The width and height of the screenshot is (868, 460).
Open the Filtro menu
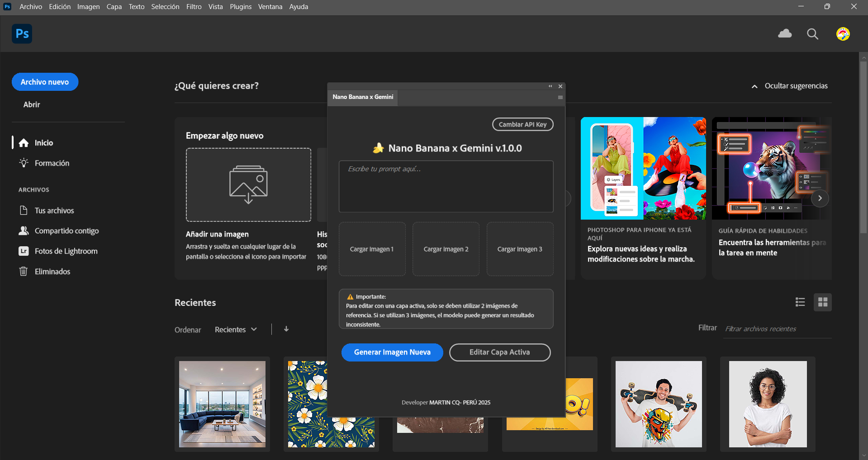coord(194,7)
